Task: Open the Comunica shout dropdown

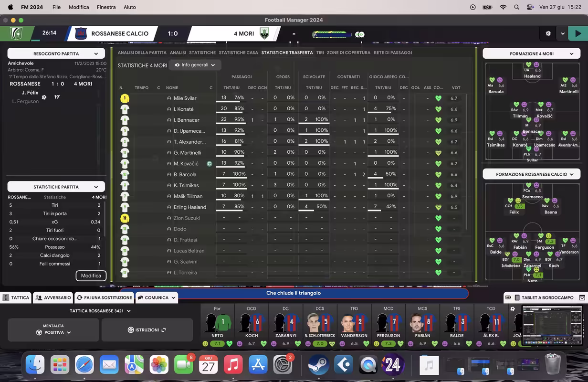Action: click(157, 297)
